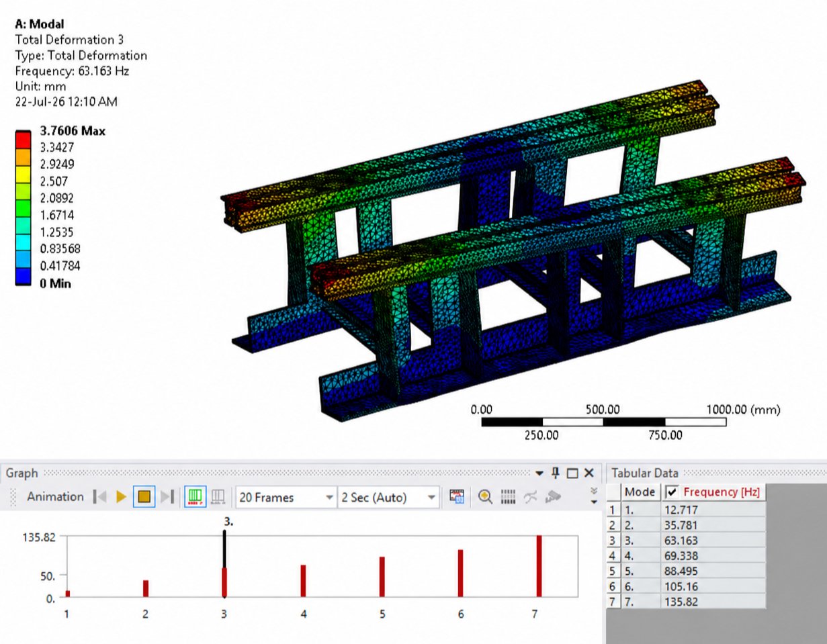
Task: Click the Mode column header
Action: [x=640, y=492]
